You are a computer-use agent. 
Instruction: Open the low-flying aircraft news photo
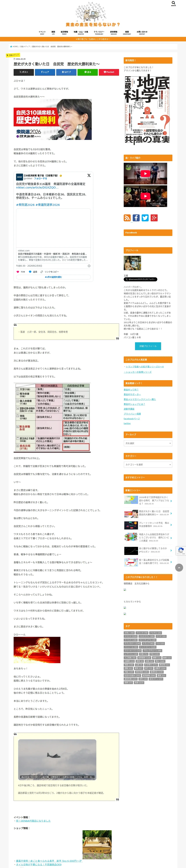point(57,759)
